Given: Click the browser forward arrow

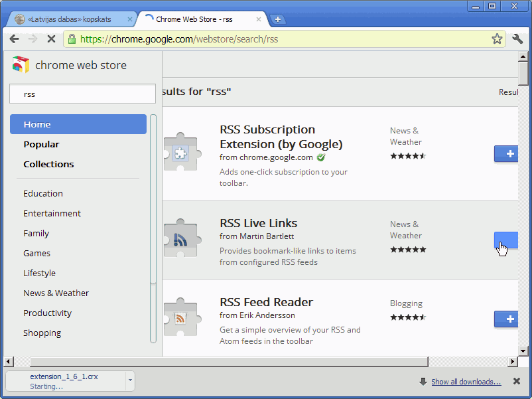Looking at the screenshot, I should point(33,39).
